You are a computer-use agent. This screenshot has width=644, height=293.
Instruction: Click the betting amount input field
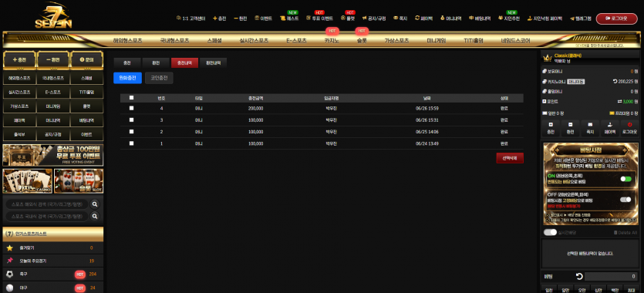click(x=612, y=277)
